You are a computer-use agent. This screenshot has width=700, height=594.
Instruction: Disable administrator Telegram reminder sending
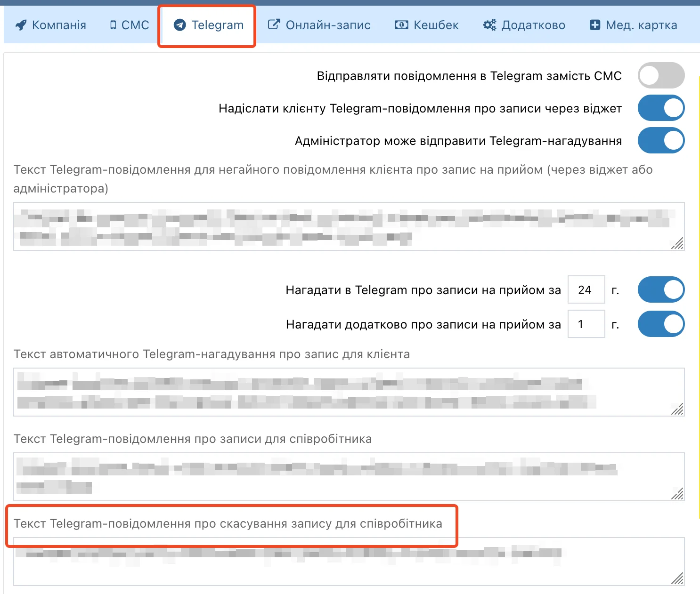click(x=661, y=140)
